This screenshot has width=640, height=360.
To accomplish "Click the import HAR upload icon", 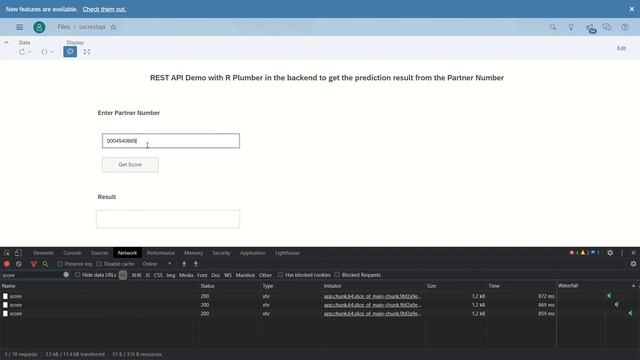I will pyautogui.click(x=184, y=264).
